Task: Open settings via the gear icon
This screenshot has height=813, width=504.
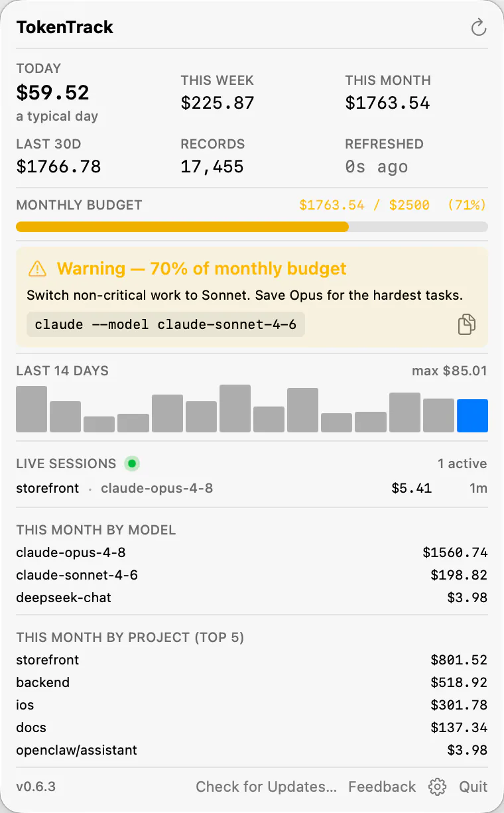Action: (x=437, y=786)
